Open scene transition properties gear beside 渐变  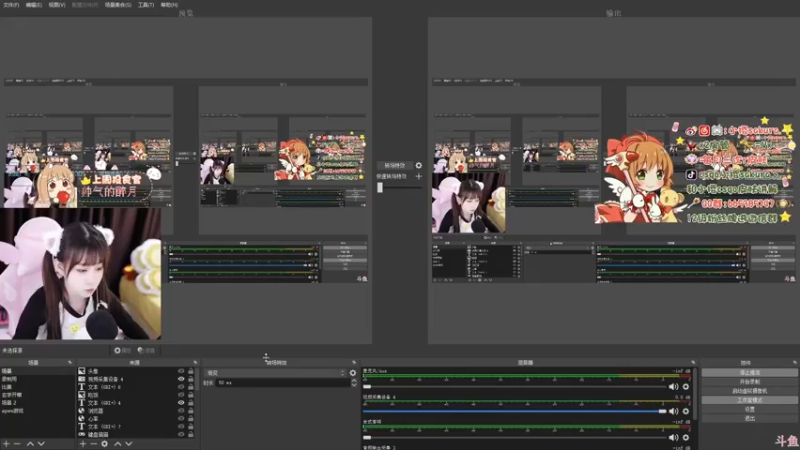[353, 373]
